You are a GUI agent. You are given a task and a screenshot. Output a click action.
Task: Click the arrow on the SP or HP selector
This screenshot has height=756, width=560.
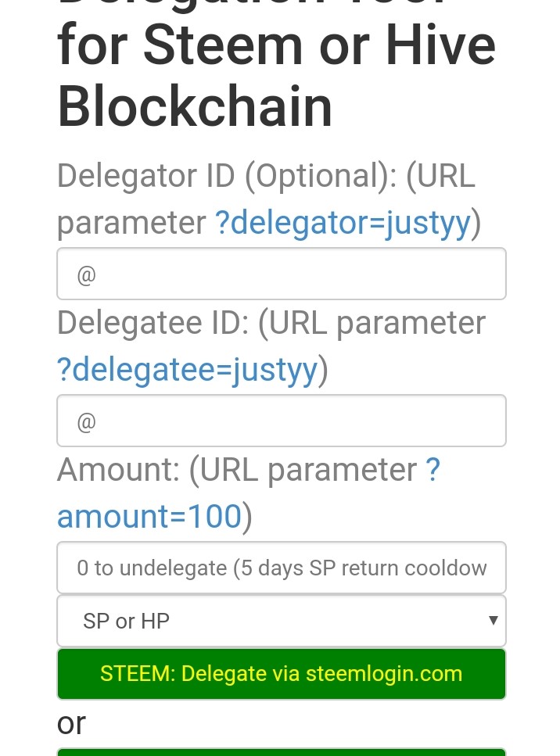(x=494, y=621)
